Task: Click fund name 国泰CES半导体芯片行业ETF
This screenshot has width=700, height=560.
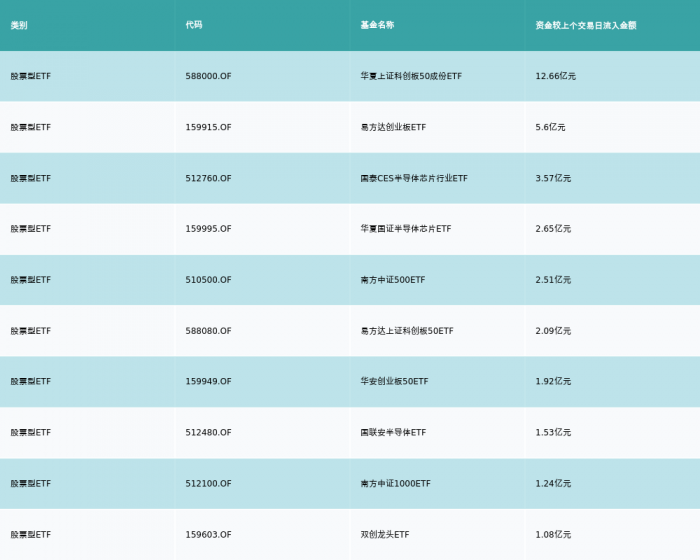Action: point(414,178)
